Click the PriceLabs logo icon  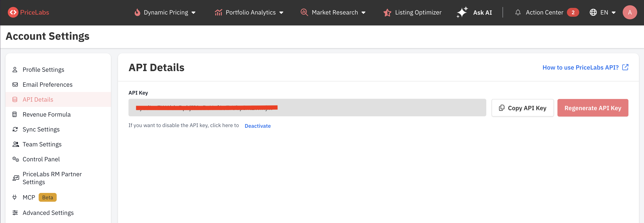(x=13, y=12)
